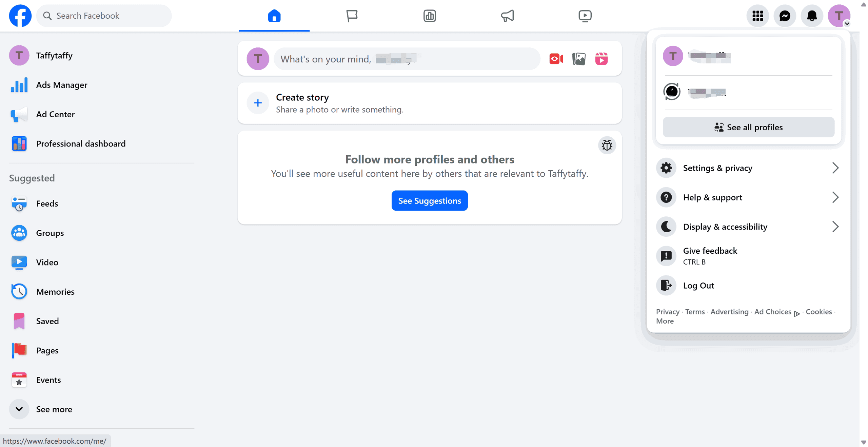Viewport: 868px width, 447px height.
Task: Switch to the Pages flag tab
Action: [352, 16]
